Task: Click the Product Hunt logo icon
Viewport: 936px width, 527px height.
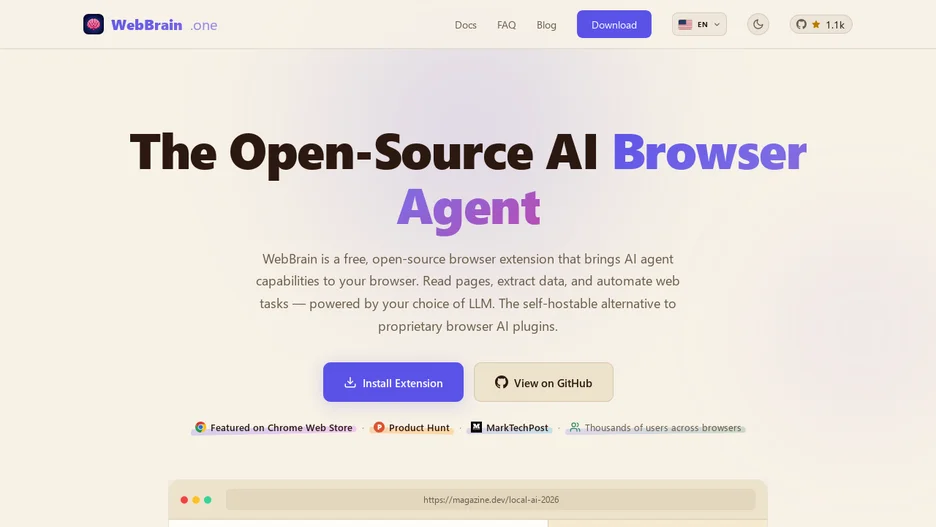Action: (x=378, y=427)
